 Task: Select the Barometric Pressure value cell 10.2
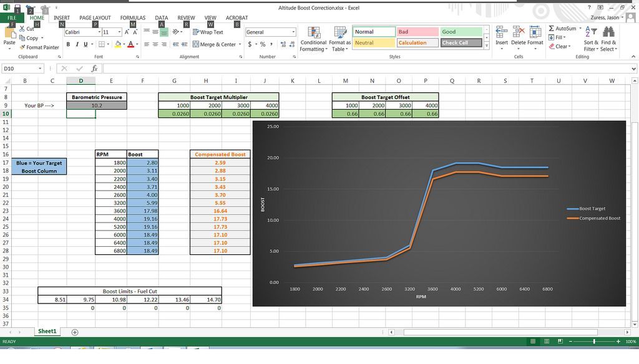(x=97, y=105)
